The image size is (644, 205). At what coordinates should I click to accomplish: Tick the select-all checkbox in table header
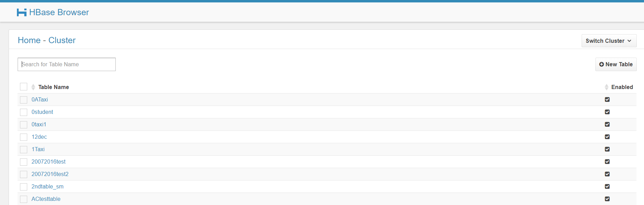point(23,87)
